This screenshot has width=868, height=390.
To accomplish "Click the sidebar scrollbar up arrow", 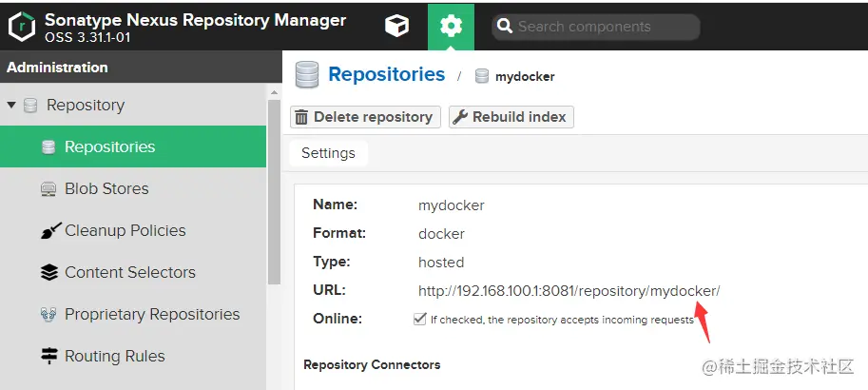I will point(274,91).
